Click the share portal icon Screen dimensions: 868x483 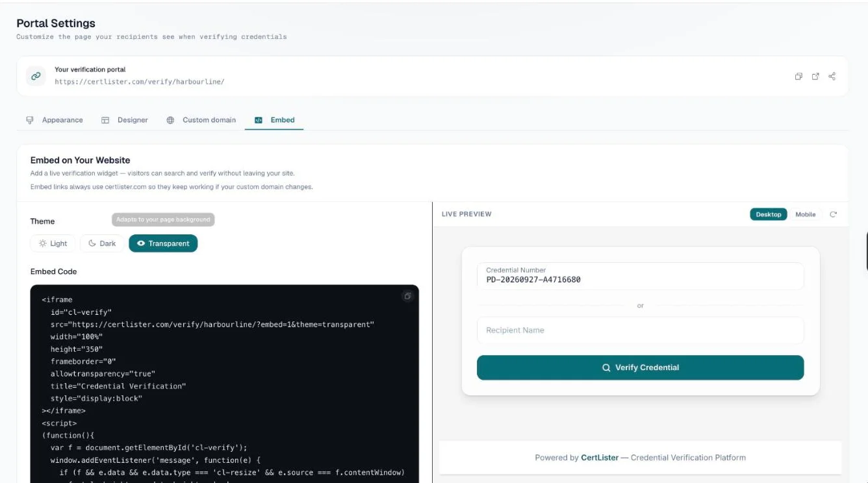click(832, 77)
